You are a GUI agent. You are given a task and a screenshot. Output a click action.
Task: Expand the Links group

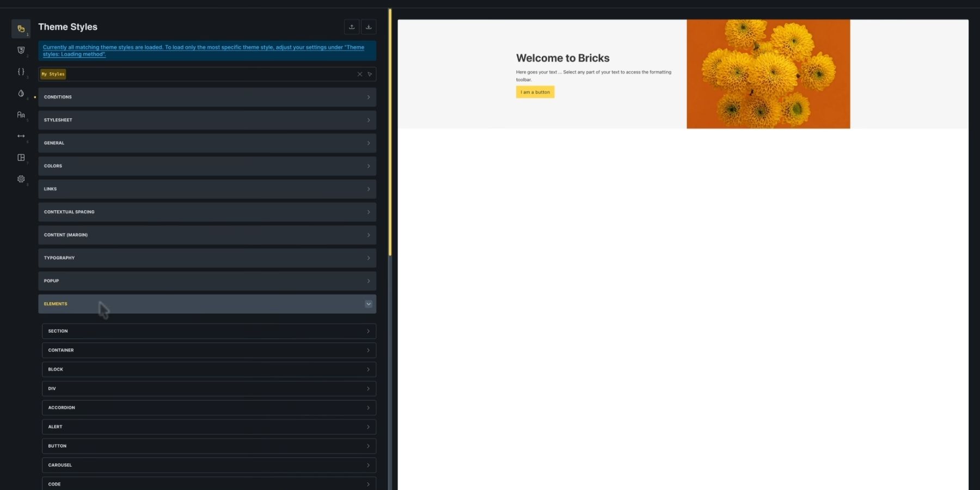[207, 189]
